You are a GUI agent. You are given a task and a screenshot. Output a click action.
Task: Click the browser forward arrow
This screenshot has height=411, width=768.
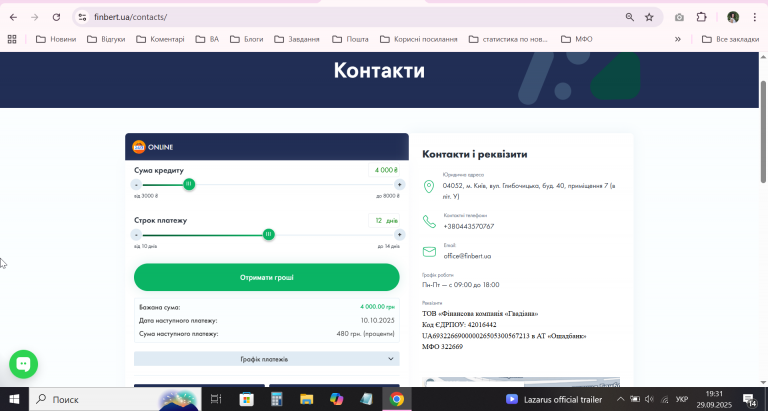[x=34, y=17]
